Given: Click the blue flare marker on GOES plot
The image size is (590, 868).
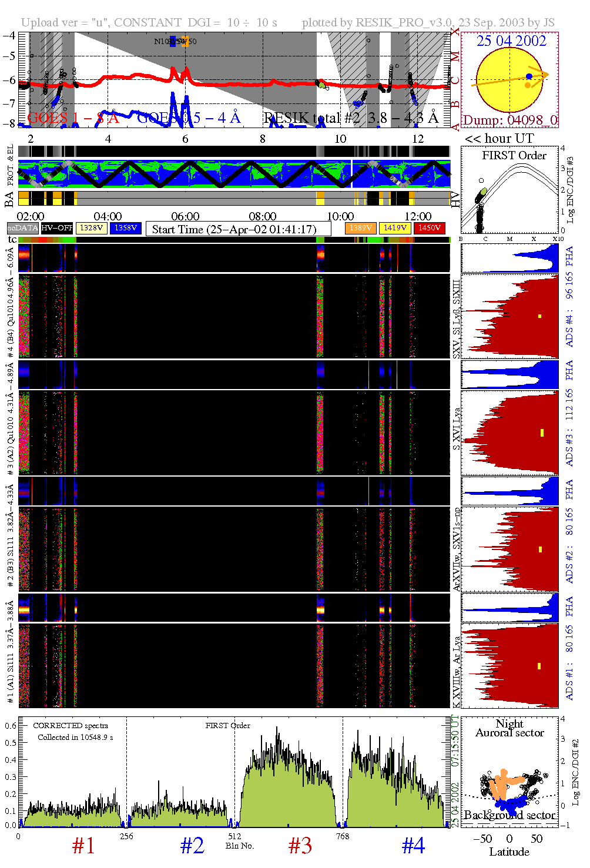Looking at the screenshot, I should [x=173, y=41].
